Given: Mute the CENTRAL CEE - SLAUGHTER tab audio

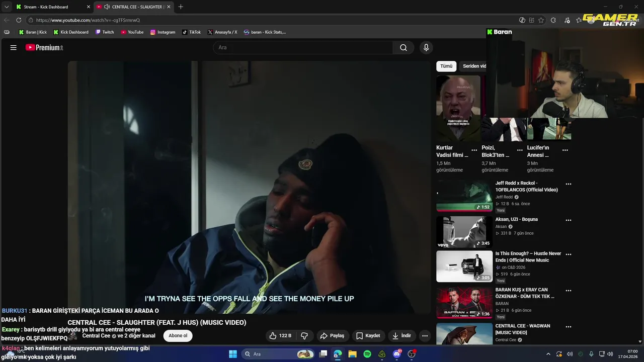Looking at the screenshot, I should point(107,7).
